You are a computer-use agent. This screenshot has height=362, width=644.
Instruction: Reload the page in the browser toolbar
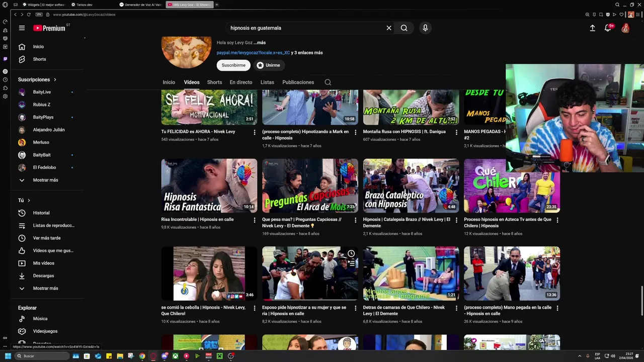pos(29,15)
